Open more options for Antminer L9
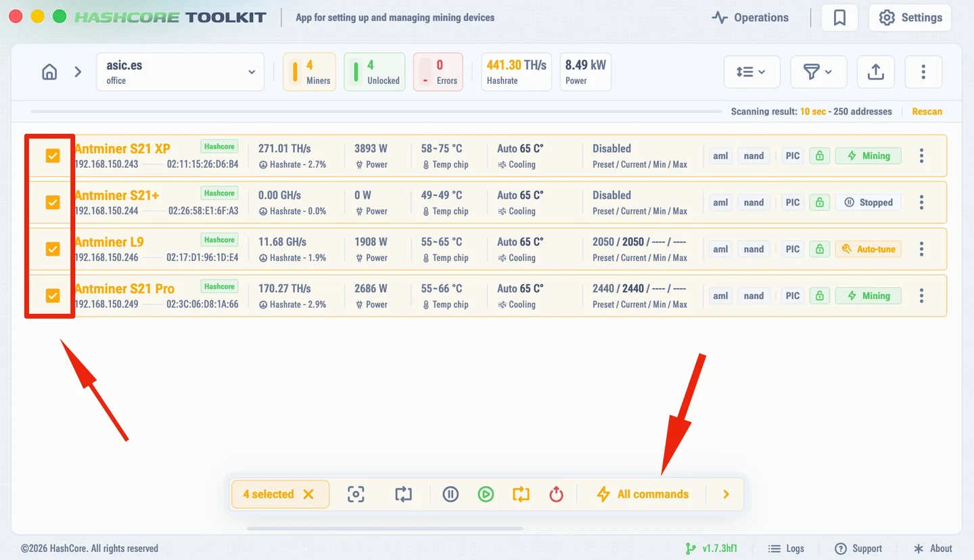 point(921,249)
